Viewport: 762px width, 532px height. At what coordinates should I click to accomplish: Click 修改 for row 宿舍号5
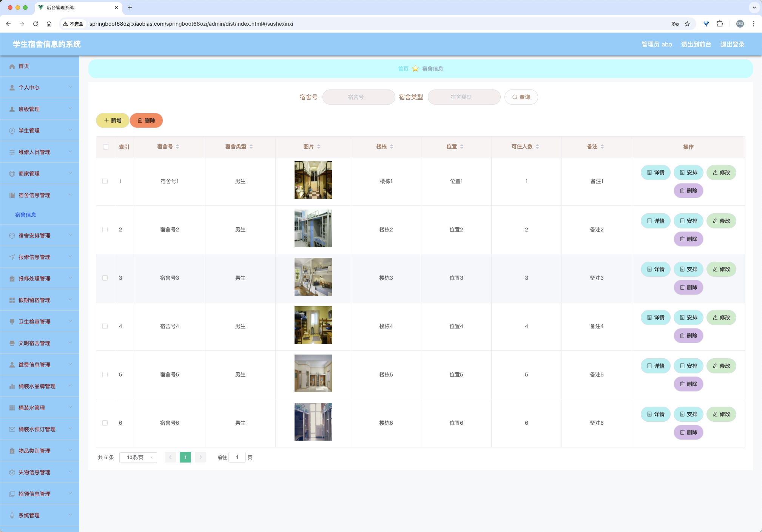[x=721, y=366]
